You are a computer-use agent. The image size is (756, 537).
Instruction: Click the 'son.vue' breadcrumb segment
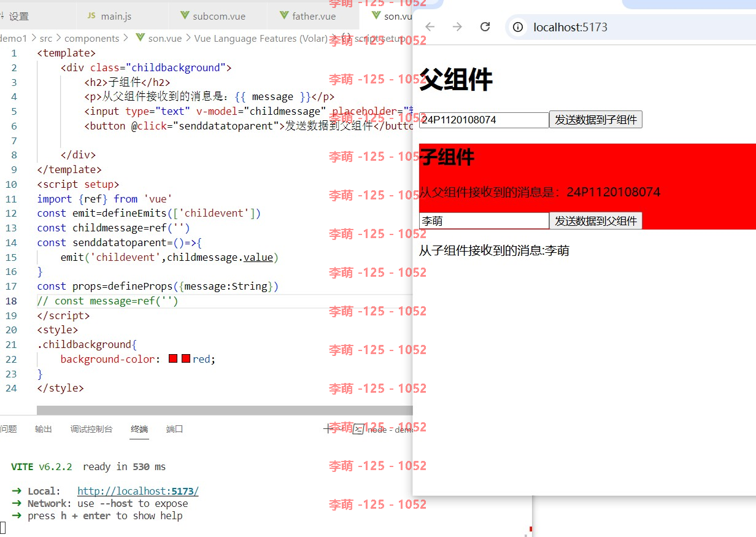[x=165, y=38]
